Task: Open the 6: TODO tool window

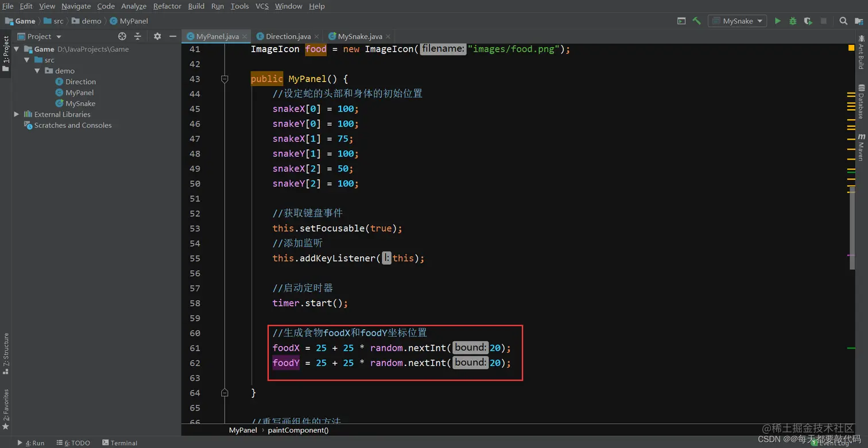Action: [x=73, y=443]
